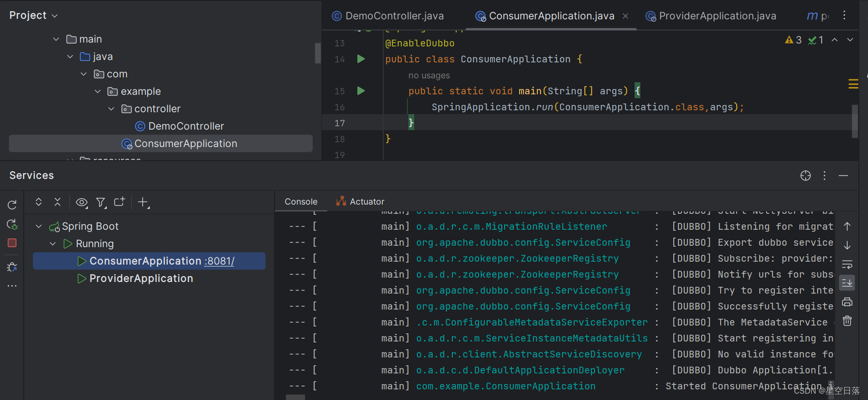The image size is (868, 400).
Task: Open the Services panel options menu
Action: coord(825,176)
